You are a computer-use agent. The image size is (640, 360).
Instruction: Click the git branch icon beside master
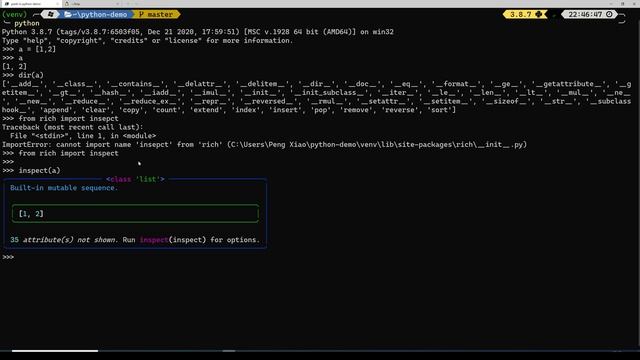click(141, 14)
